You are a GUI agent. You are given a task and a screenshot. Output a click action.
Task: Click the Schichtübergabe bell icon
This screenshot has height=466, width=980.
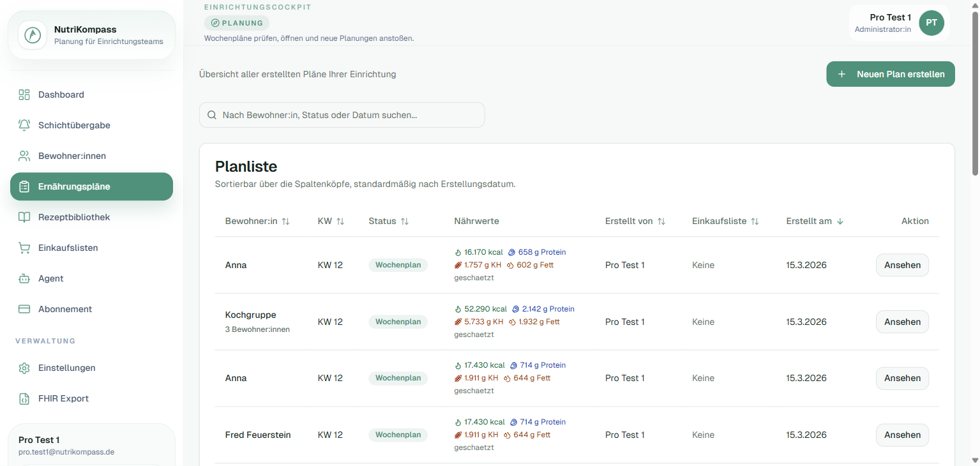pos(24,125)
